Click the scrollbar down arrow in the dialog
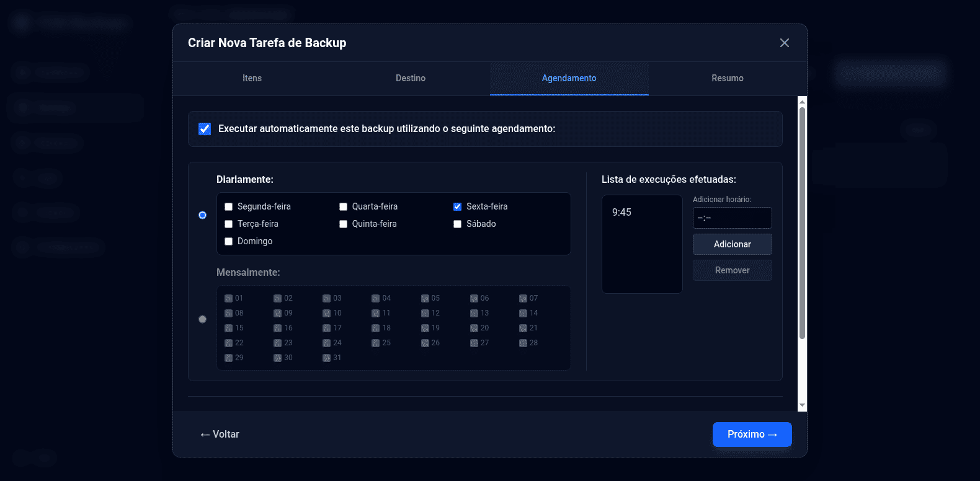980x481 pixels. coord(802,405)
